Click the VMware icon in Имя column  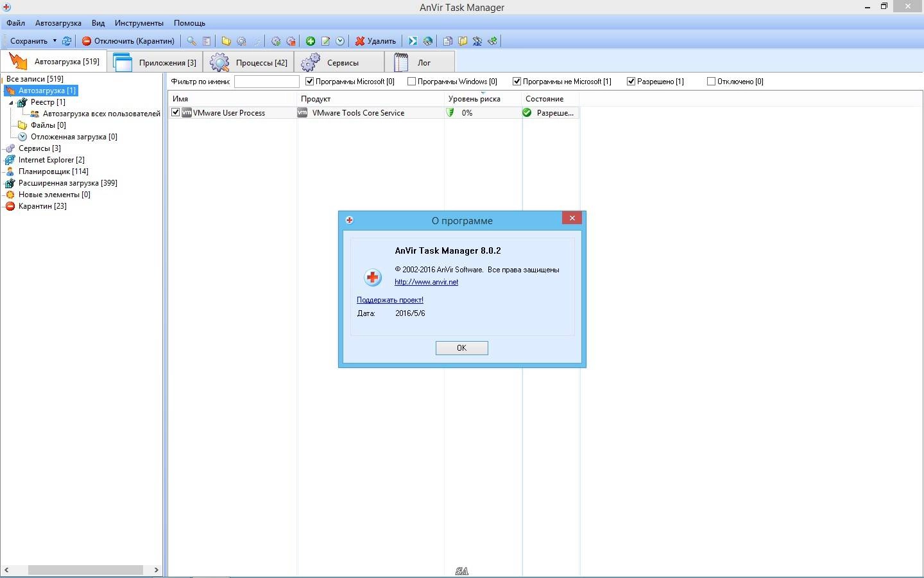pos(187,112)
